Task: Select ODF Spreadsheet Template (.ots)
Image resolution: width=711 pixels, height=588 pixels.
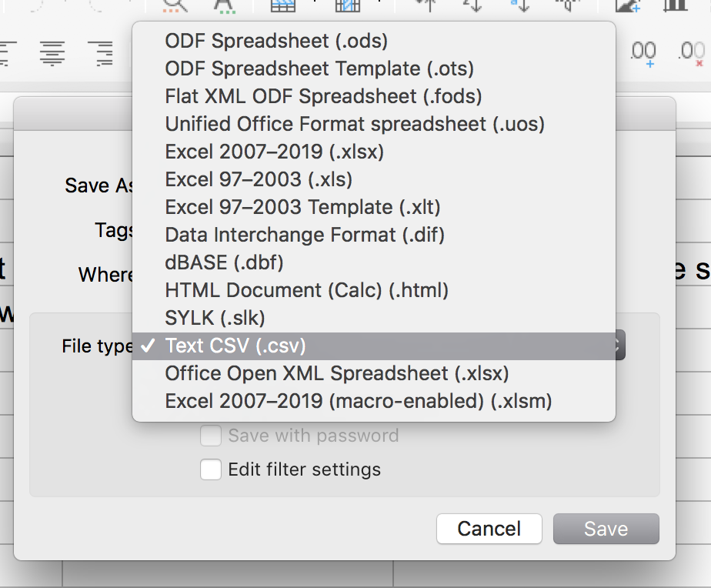Action: (x=374, y=68)
